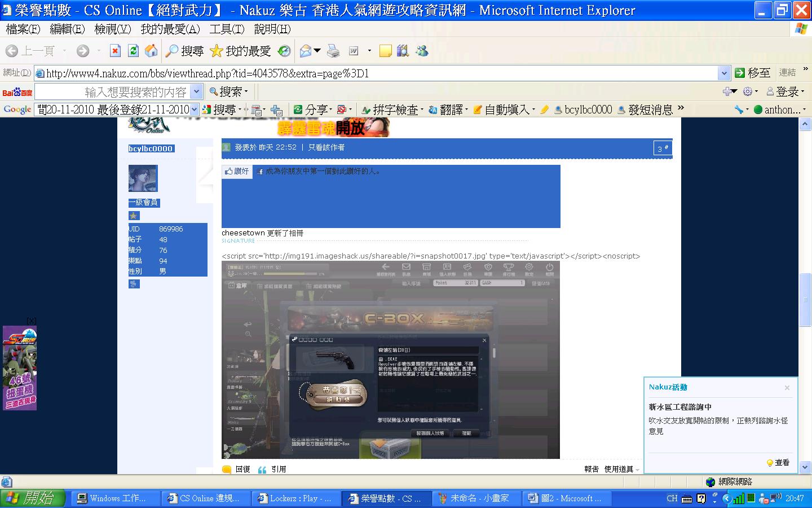Viewport: 812px width, 508px height.
Task: Open the 工具(T) menu
Action: coord(227,29)
